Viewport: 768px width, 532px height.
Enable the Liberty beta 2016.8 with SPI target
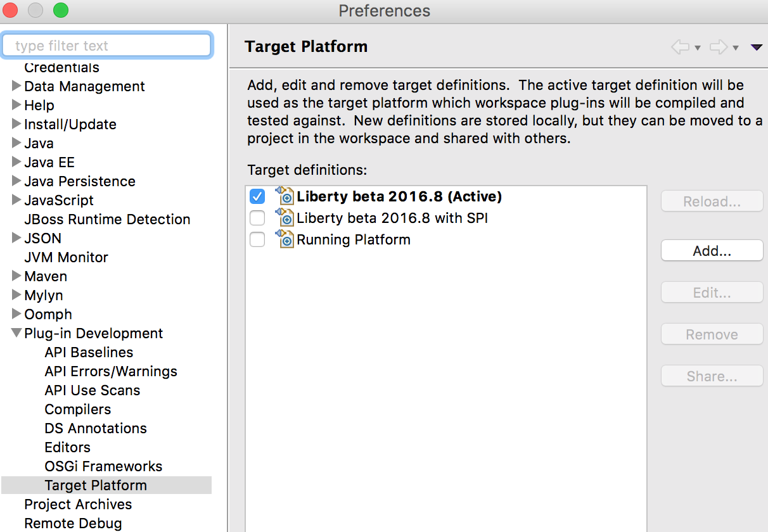pos(257,218)
